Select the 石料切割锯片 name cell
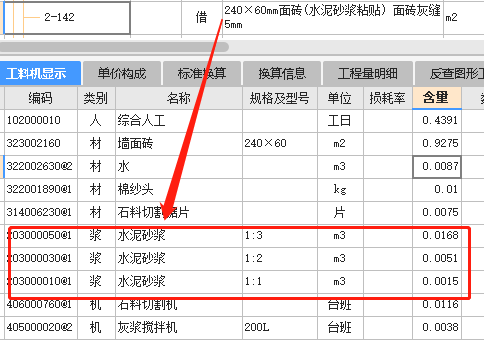 click(179, 213)
